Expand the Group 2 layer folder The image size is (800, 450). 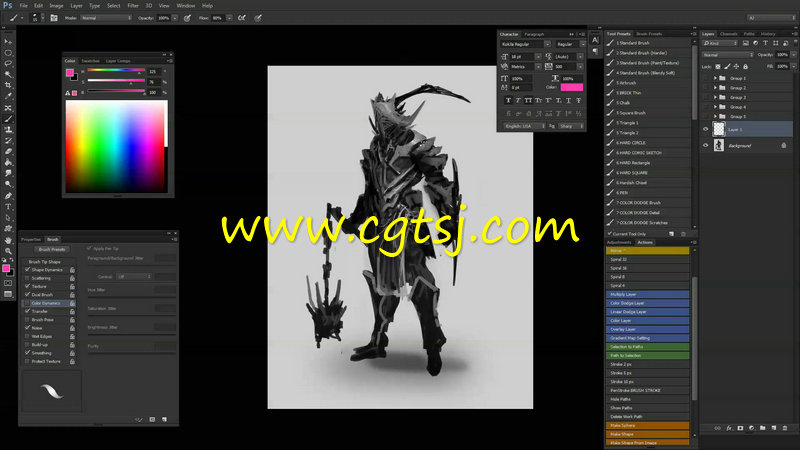715,88
